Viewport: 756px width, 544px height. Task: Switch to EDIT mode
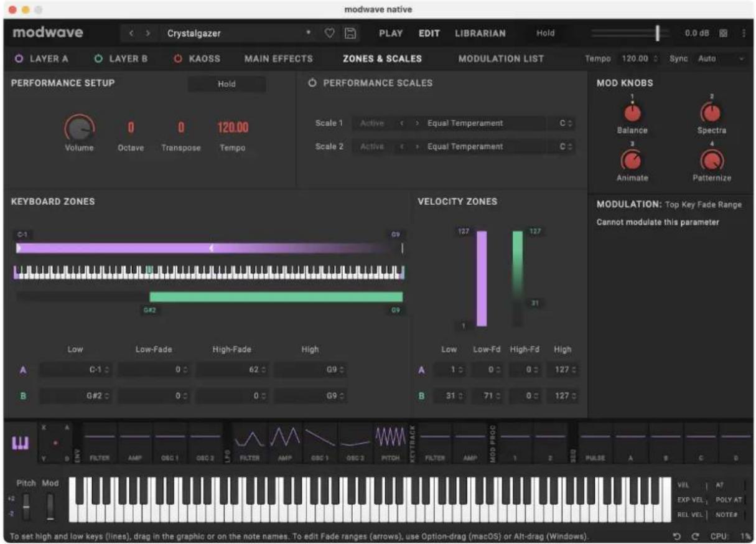coord(429,34)
